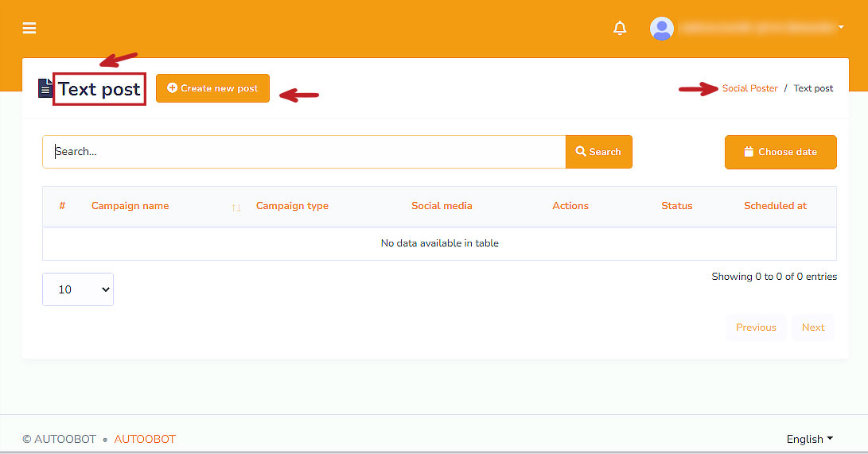Click the Create new post button

click(x=212, y=88)
